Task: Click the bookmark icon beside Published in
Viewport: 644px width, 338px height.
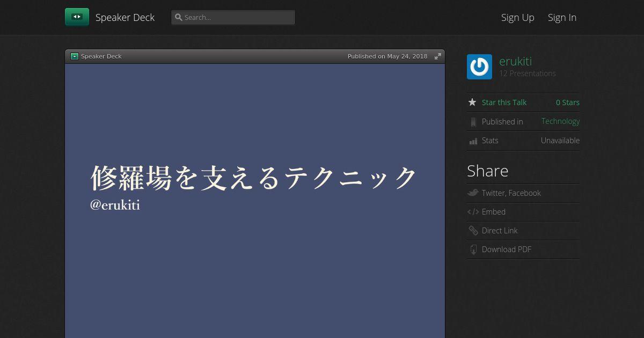Action: tap(473, 122)
